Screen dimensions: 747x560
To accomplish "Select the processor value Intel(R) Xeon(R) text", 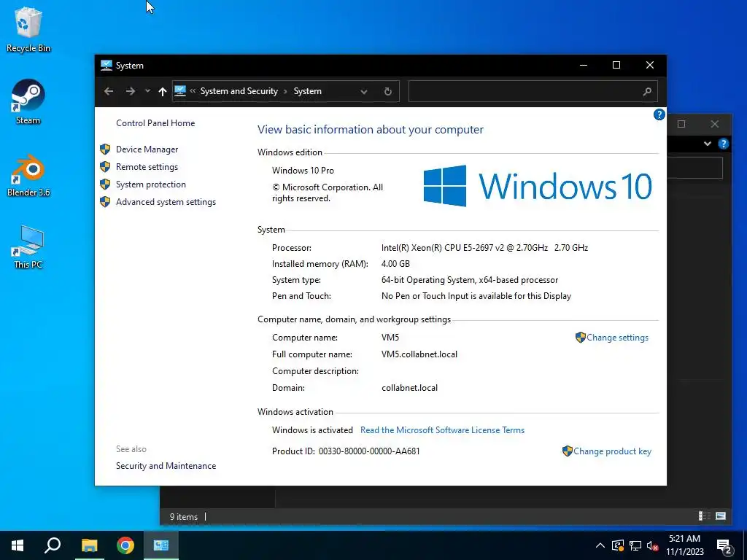I will coord(484,248).
